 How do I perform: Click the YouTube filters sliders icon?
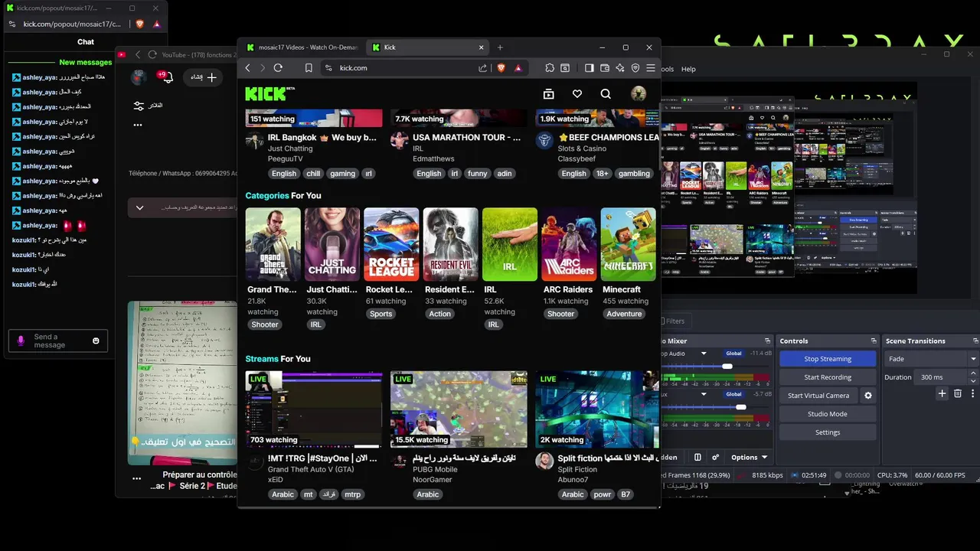point(139,106)
